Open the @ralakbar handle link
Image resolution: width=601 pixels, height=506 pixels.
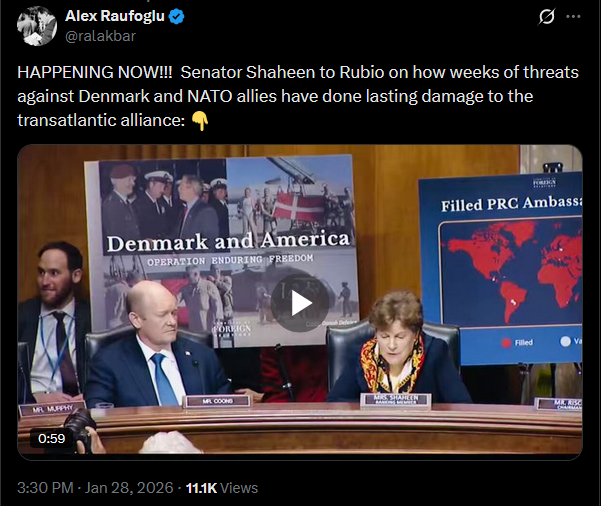point(100,36)
